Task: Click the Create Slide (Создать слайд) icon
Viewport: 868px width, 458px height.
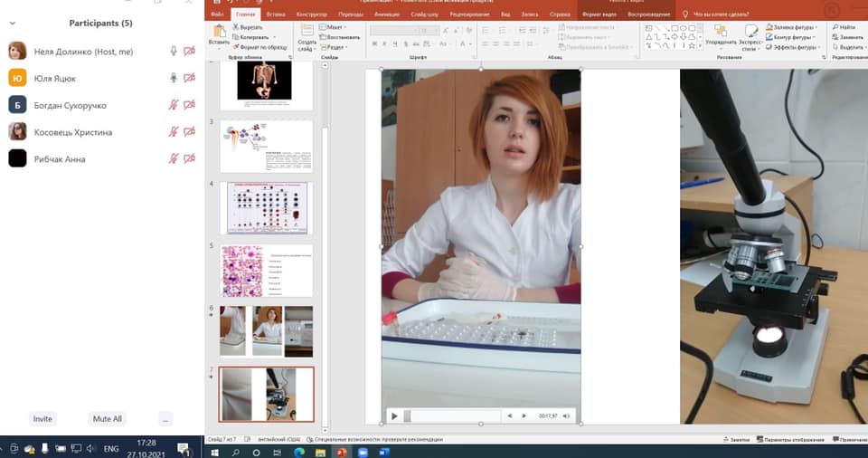Action: [307, 31]
